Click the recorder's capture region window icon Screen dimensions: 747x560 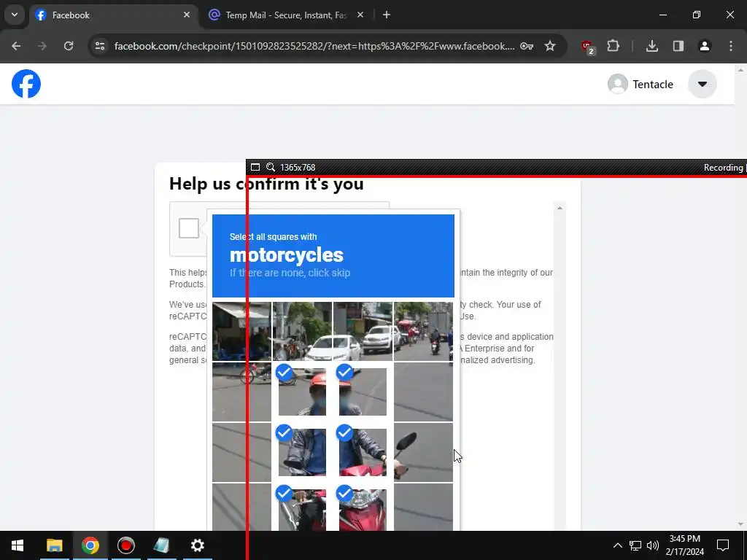click(x=255, y=167)
